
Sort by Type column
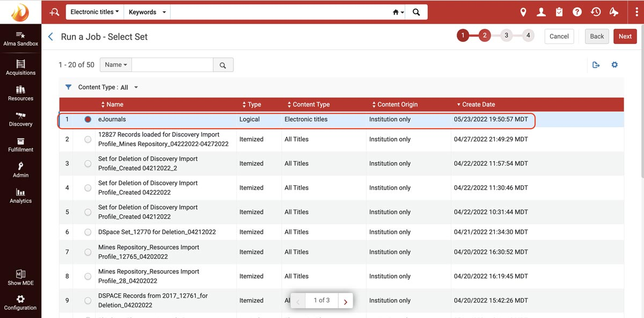pyautogui.click(x=251, y=104)
